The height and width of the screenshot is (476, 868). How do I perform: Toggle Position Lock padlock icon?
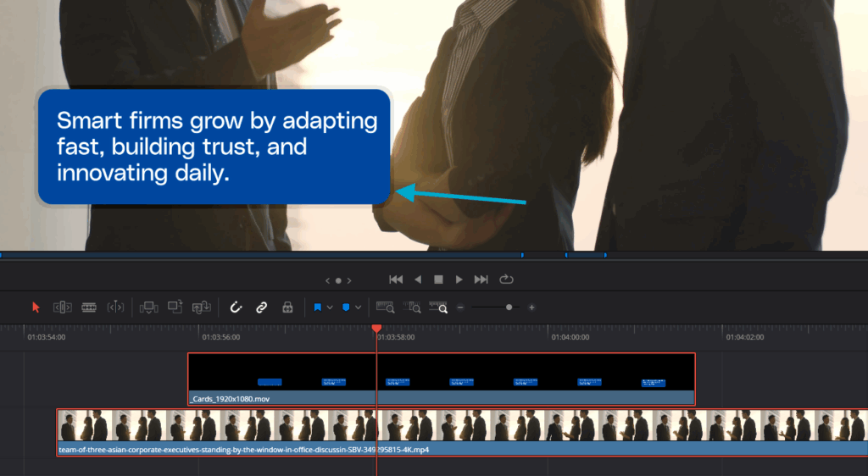287,307
